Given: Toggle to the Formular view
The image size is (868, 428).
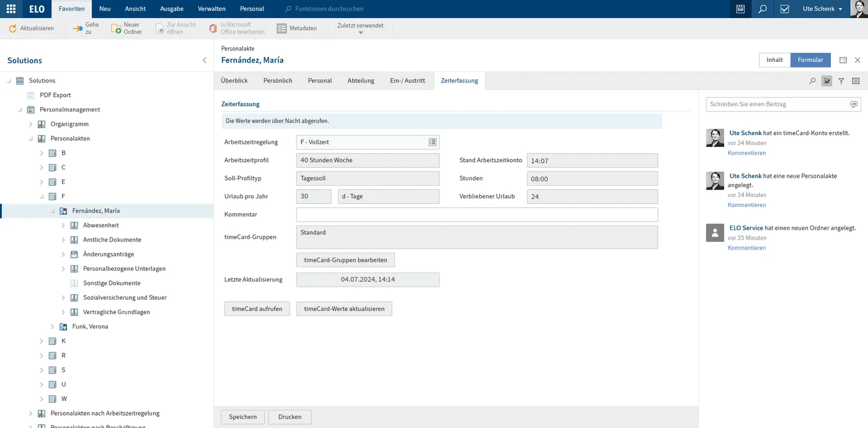Looking at the screenshot, I should (x=810, y=60).
